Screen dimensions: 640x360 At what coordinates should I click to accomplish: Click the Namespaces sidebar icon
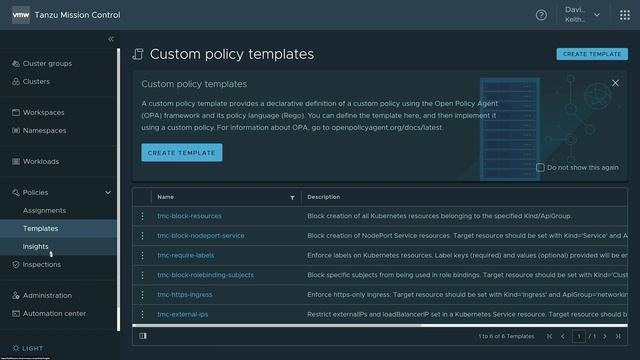tap(16, 131)
